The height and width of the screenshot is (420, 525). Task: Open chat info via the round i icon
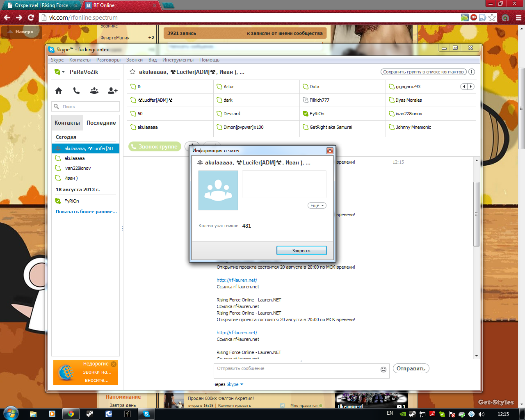point(472,72)
